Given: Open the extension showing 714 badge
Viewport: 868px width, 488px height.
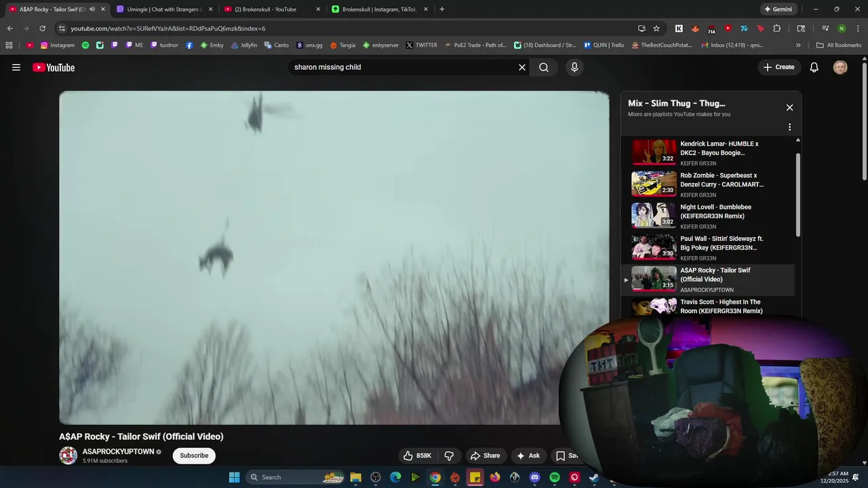Looking at the screenshot, I should pyautogui.click(x=711, y=29).
